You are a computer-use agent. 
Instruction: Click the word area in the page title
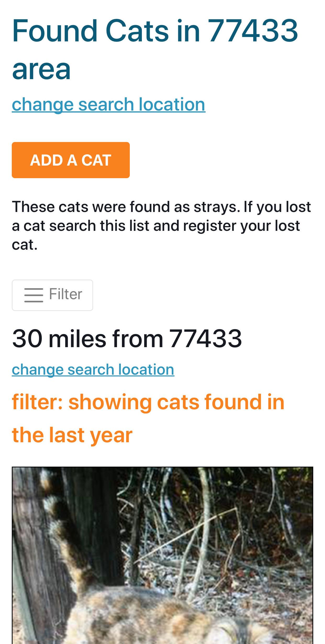point(41,69)
